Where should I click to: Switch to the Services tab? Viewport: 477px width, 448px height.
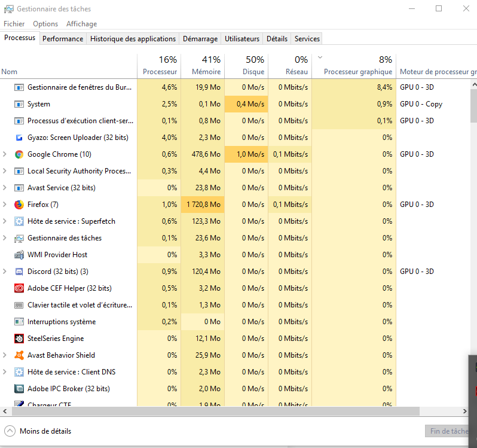(307, 39)
